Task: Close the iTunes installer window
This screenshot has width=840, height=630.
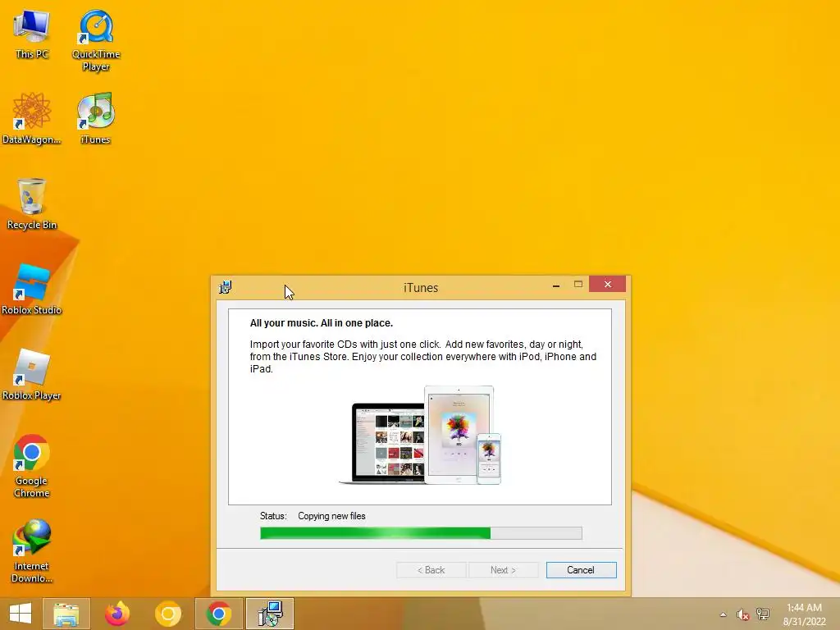Action: (608, 284)
